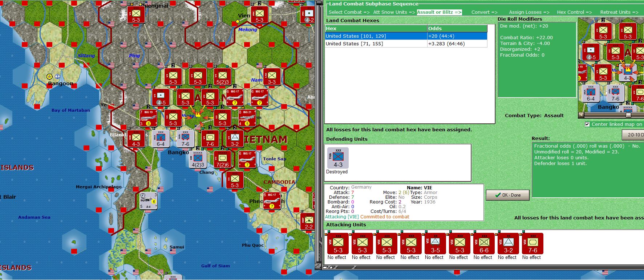644x280 pixels.
Task: Go to the Select Combat step
Action: coord(349,12)
